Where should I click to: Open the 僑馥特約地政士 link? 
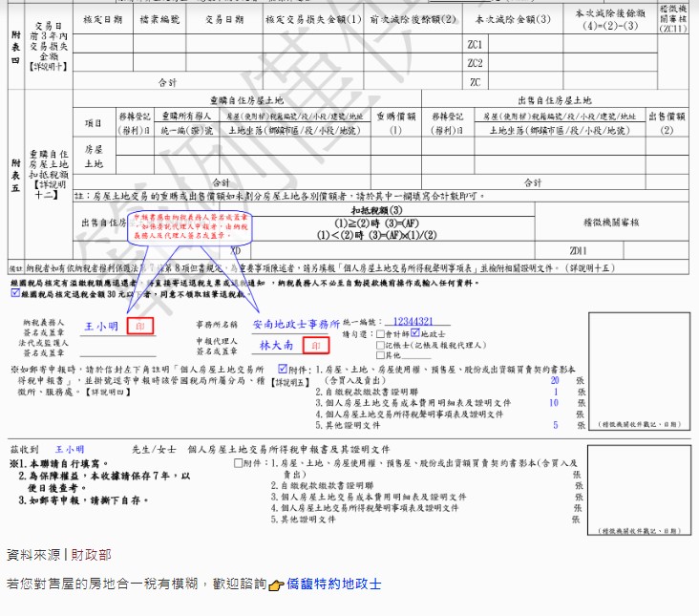pos(334,584)
